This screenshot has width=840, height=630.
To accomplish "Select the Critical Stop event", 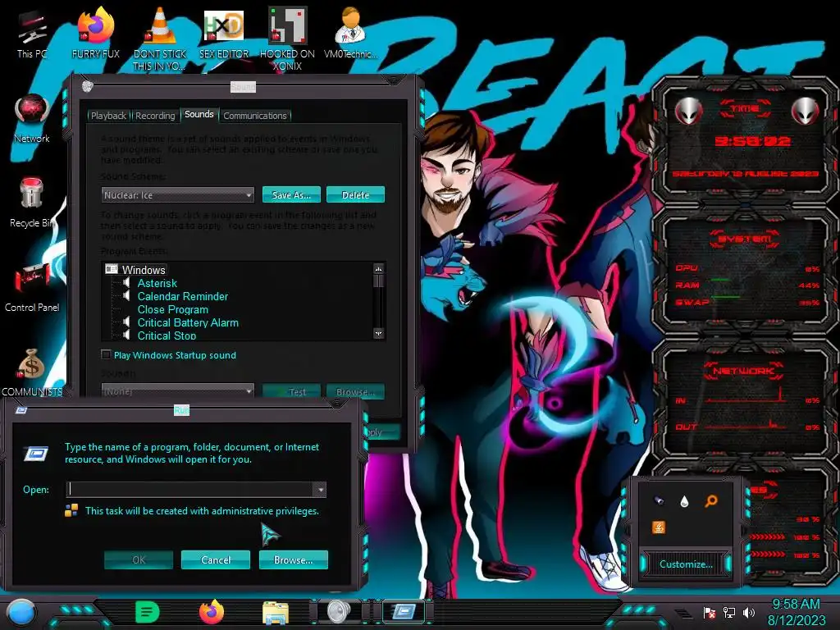I will [x=167, y=336].
